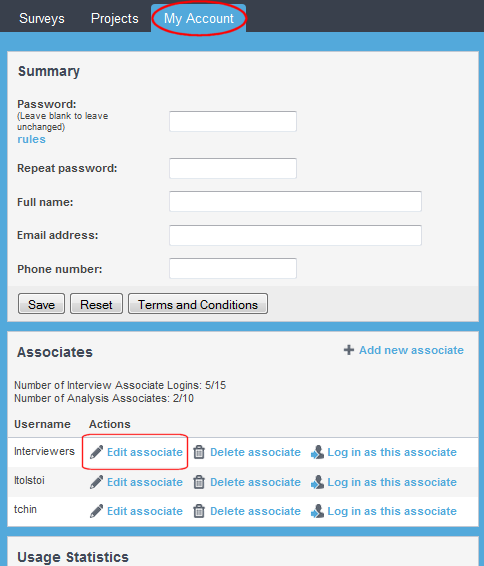Click the plus icon for adding associate
The width and height of the screenshot is (484, 566).
point(349,350)
